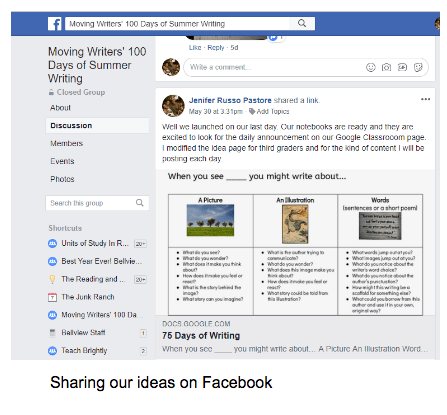
Task: Open Bellview Staff shortcut
Action: pyautogui.click(x=83, y=333)
